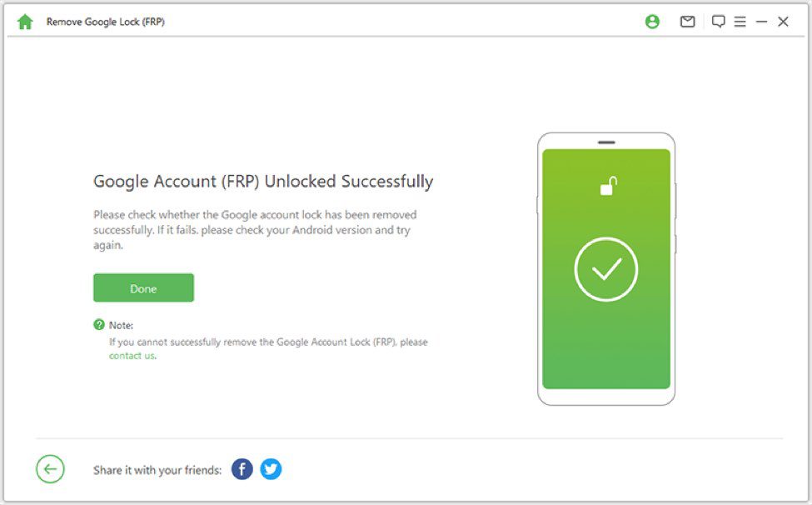812x505 pixels.
Task: Share the result on Facebook
Action: click(x=242, y=469)
